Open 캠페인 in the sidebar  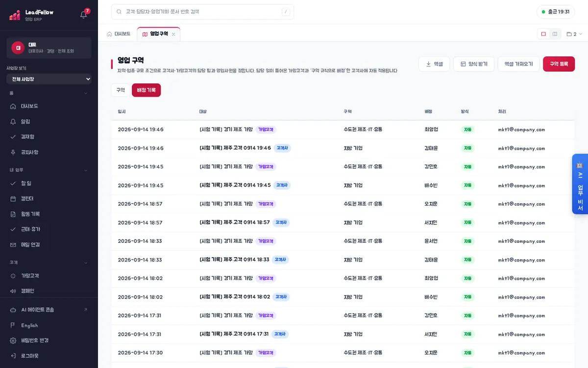[x=49, y=291]
